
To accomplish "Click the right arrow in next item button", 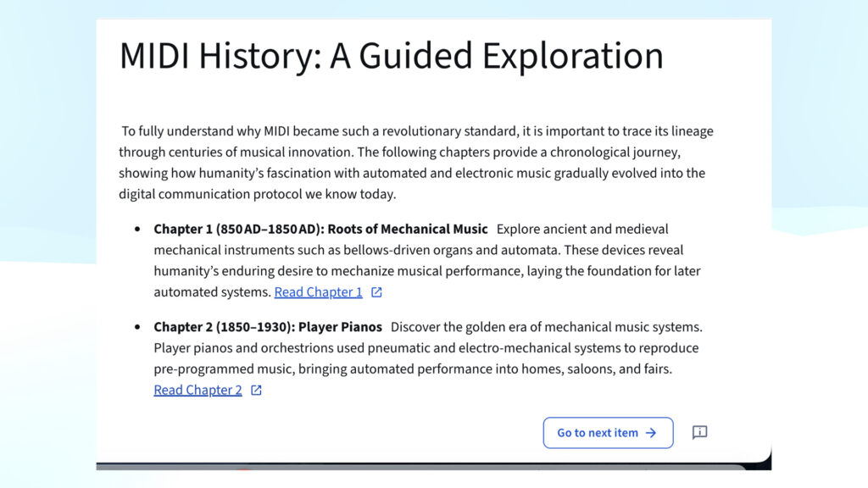I will coord(651,433).
